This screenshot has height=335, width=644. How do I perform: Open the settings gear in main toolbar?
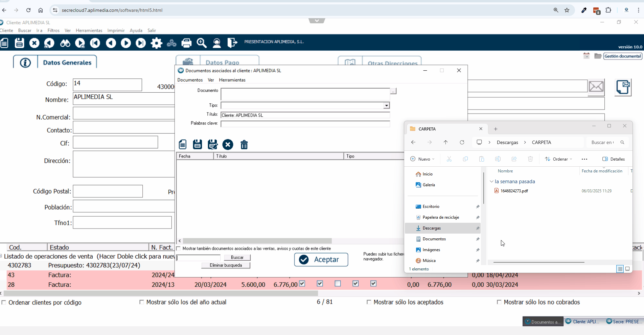tap(156, 43)
